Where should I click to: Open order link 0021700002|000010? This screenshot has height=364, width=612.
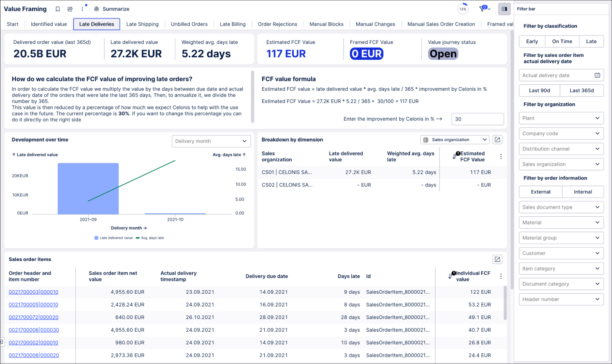click(33, 343)
